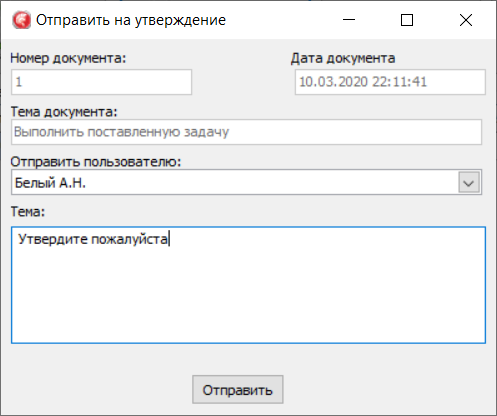The height and width of the screenshot is (416, 497).
Task: Click the Номер документа label
Action: point(68,58)
